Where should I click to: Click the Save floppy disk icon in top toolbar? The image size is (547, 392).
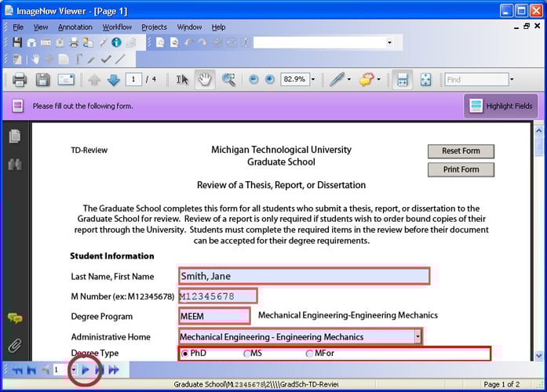click(x=16, y=42)
